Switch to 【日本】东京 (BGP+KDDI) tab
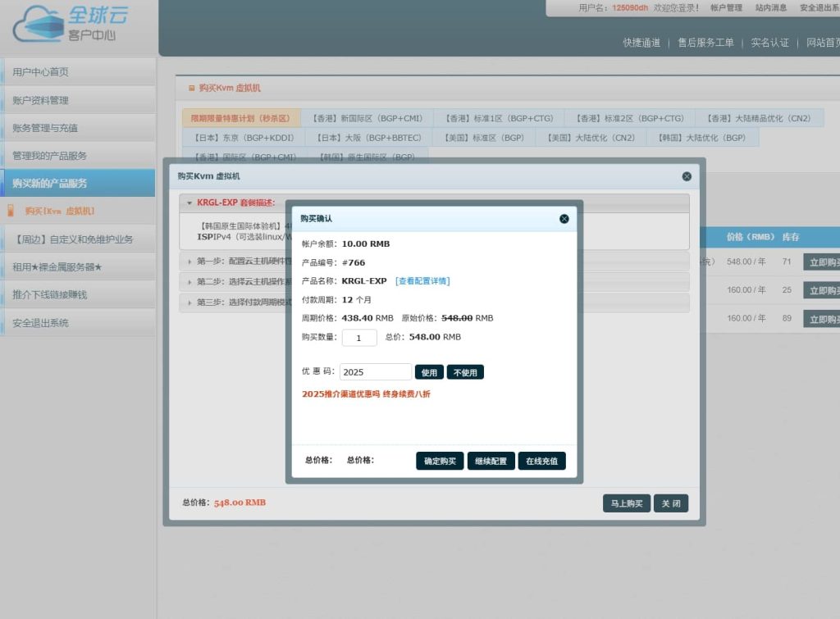Screen dimensions: 840x619 click(243, 138)
